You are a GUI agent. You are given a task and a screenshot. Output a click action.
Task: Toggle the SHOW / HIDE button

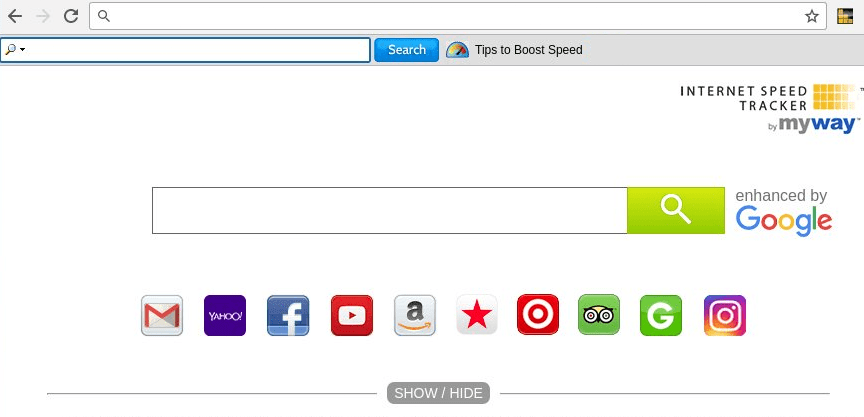click(438, 393)
